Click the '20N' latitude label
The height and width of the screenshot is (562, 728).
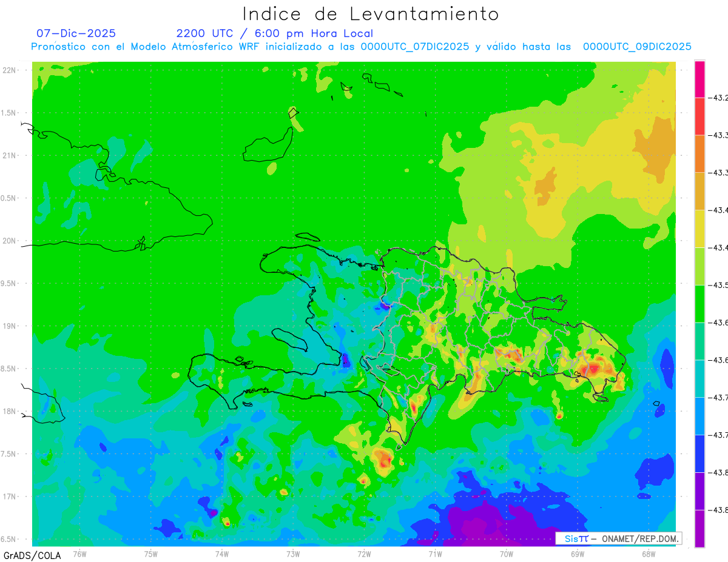click(x=10, y=241)
